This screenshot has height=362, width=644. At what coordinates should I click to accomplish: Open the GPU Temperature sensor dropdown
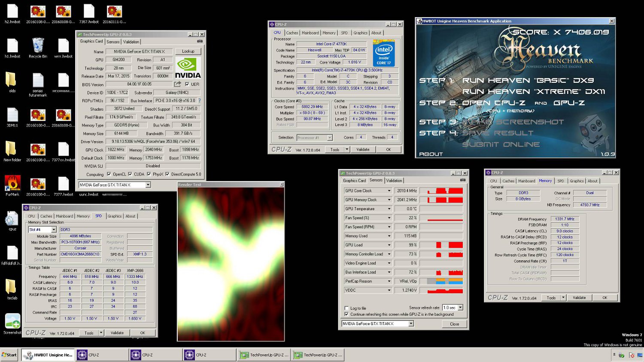pos(389,208)
